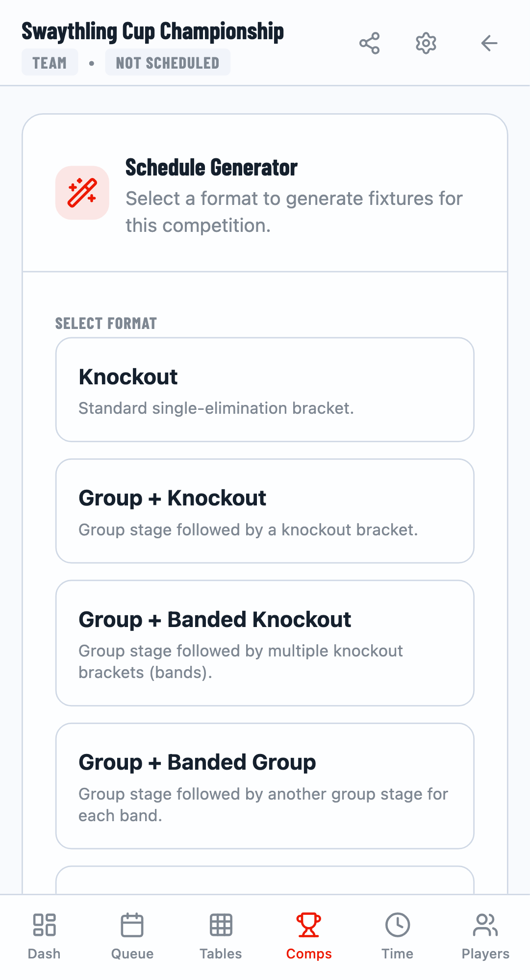Viewport: 530px width, 980px height.
Task: Pick the Group + Banded Group format
Action: [265, 785]
